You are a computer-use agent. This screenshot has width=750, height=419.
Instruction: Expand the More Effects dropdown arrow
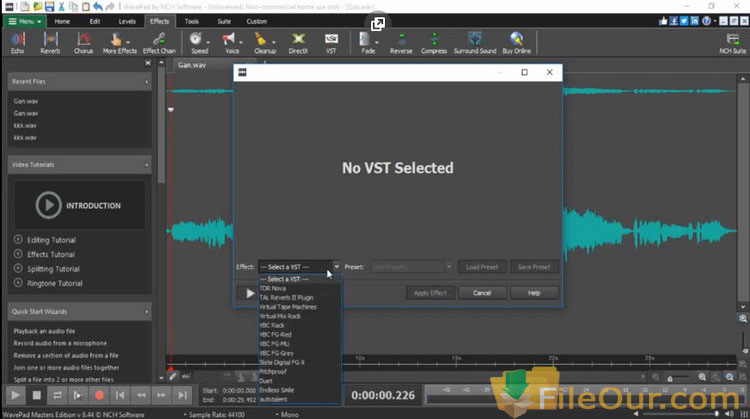[x=128, y=43]
